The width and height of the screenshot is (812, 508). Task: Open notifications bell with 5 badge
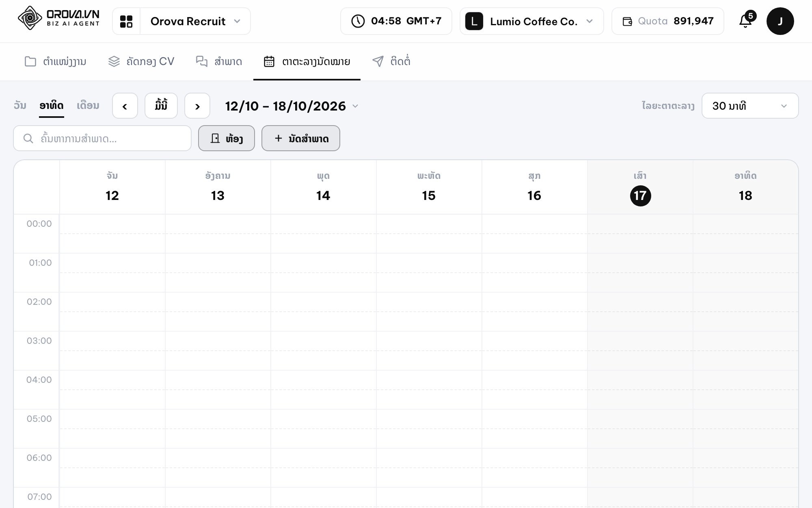click(x=746, y=20)
